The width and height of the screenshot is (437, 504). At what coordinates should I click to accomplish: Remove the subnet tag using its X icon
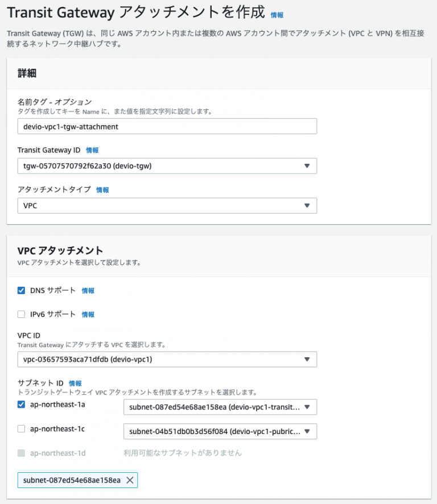(x=130, y=480)
